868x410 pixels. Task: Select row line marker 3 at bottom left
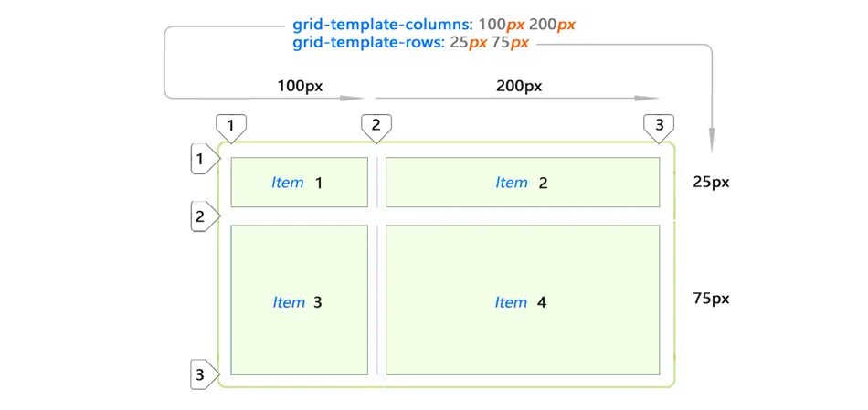[x=202, y=374]
